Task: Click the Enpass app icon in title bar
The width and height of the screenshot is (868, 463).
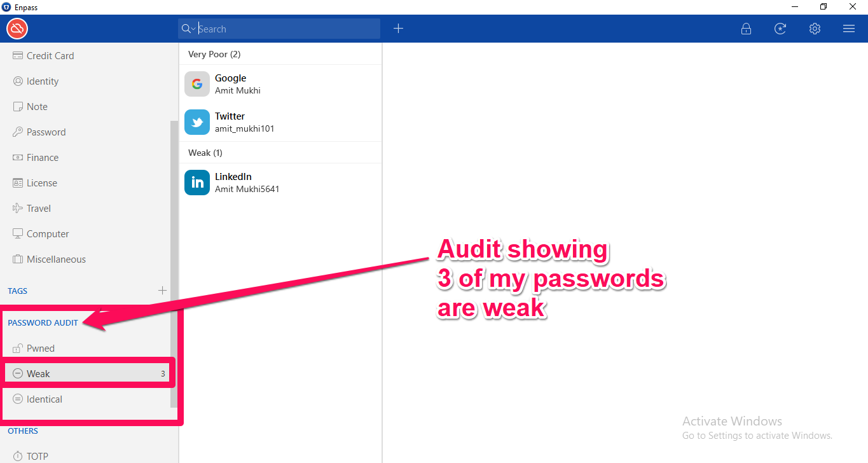Action: point(6,7)
